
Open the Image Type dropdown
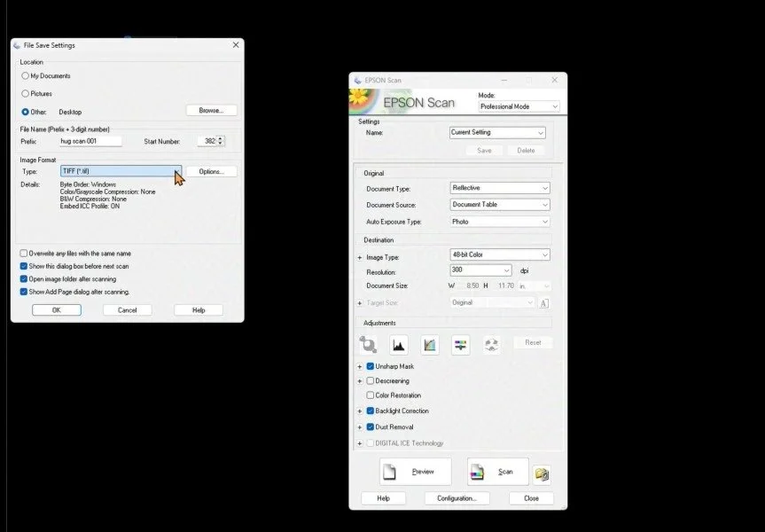click(x=500, y=254)
